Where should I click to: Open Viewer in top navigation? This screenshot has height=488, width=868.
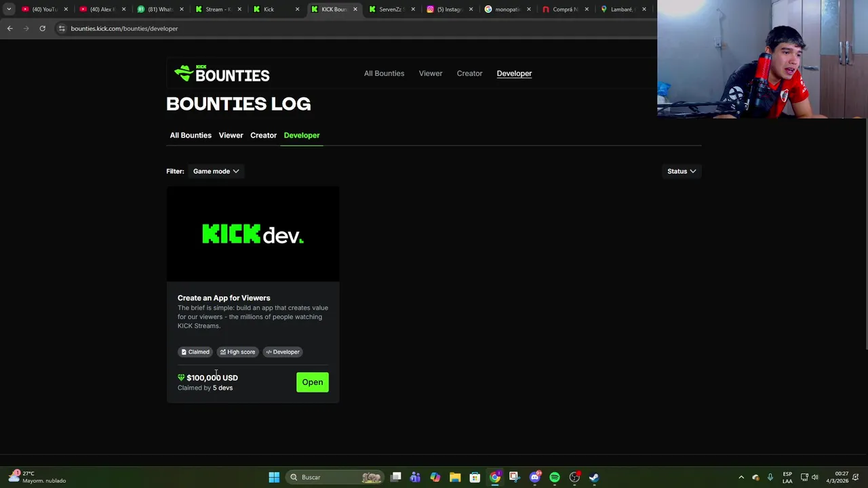point(431,73)
